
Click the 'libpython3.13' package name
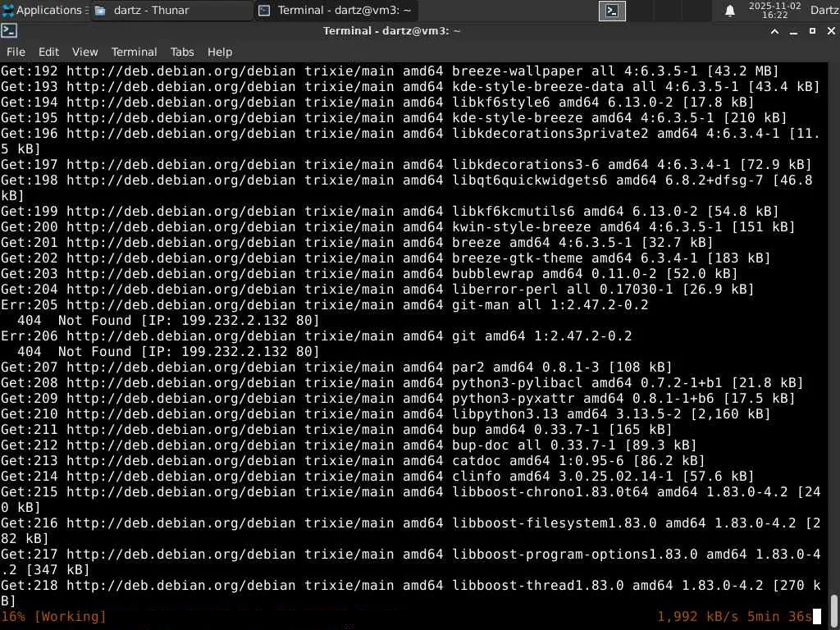pyautogui.click(x=505, y=413)
